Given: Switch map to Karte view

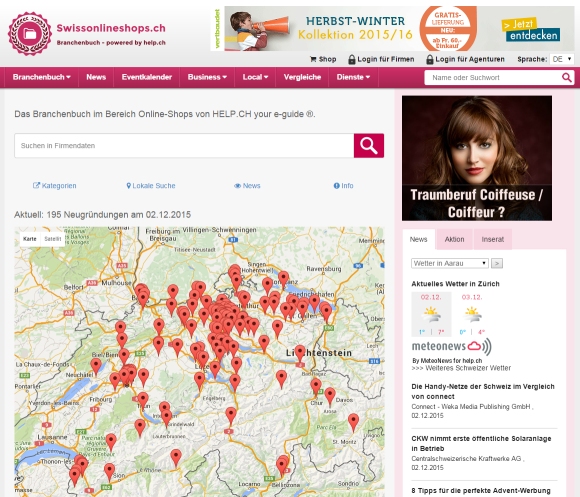Looking at the screenshot, I should coord(30,239).
